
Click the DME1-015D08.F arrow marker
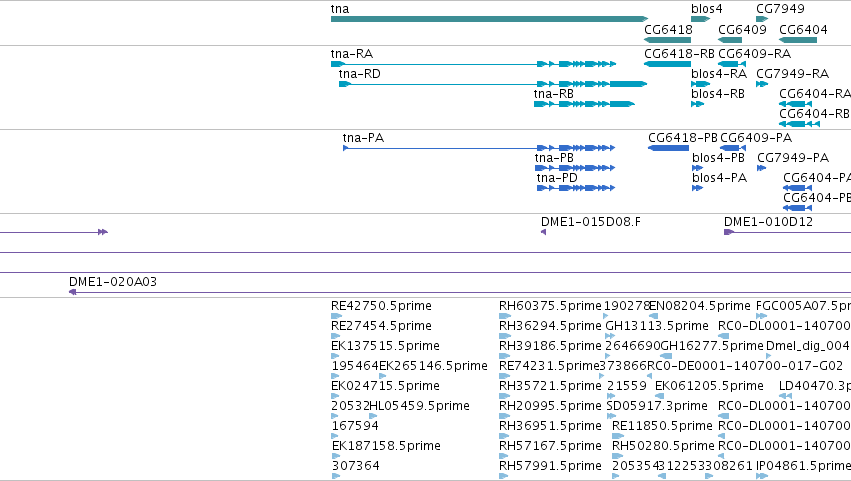(x=543, y=232)
